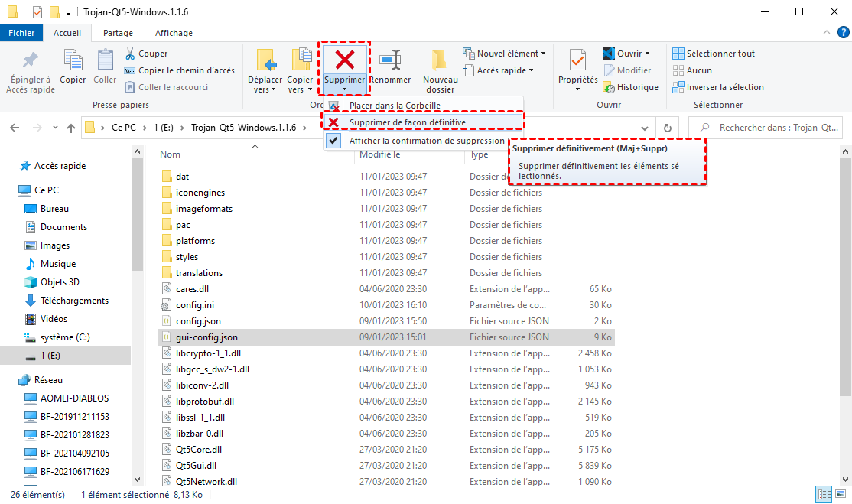This screenshot has width=852, height=504.
Task: Switch to details view icon in status bar
Action: click(824, 494)
